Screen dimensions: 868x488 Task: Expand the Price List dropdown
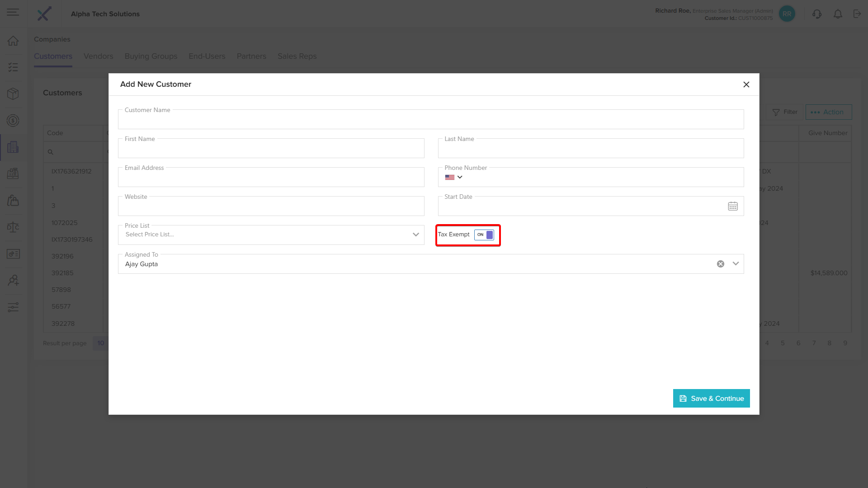[x=415, y=235]
